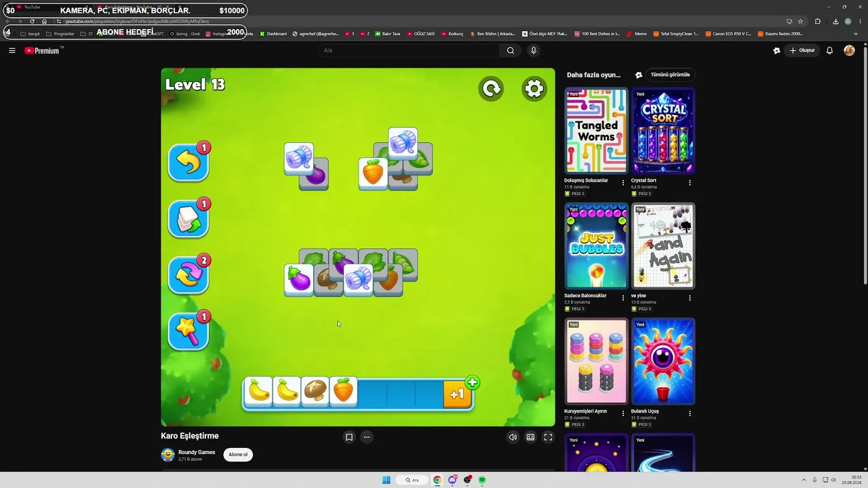
Task: Click the search magnifier button
Action: pos(511,50)
